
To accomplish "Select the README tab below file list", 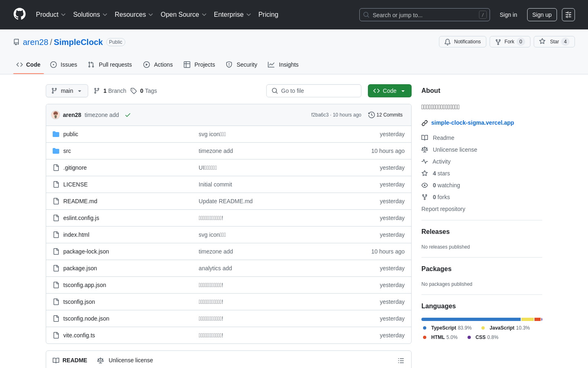I will point(70,360).
